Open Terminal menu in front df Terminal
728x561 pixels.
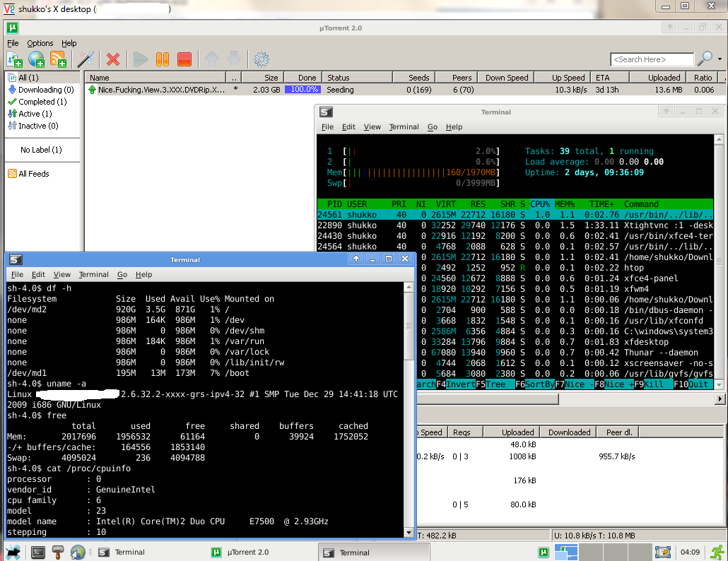(x=93, y=274)
